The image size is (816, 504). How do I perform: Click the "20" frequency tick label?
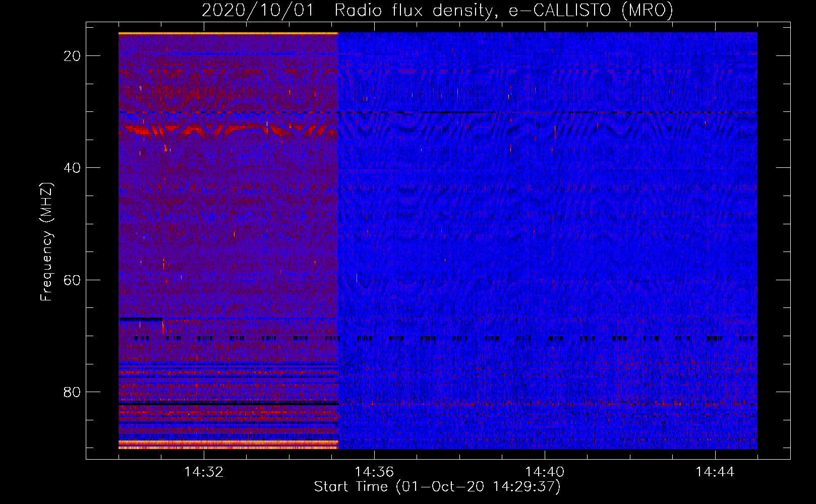tap(72, 56)
